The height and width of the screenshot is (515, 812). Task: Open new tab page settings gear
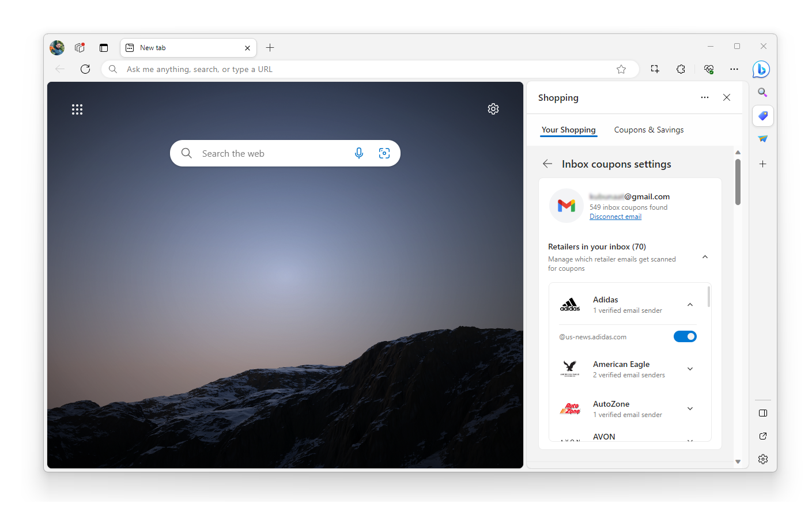[x=493, y=109]
